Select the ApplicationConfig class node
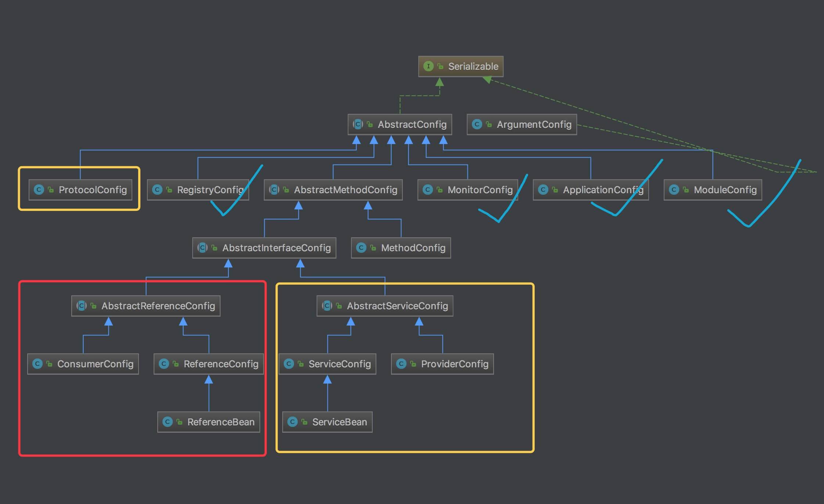The width and height of the screenshot is (824, 504). (x=591, y=190)
